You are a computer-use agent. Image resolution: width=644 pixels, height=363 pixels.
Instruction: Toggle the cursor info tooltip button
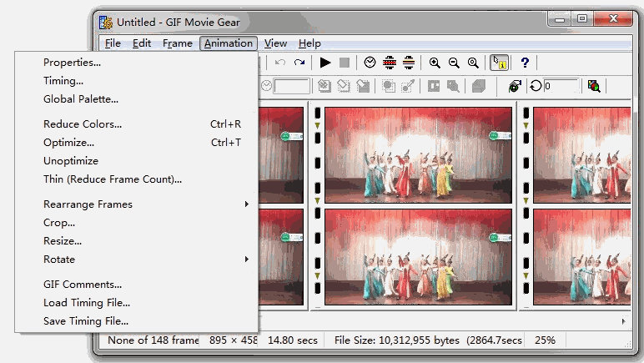click(500, 63)
